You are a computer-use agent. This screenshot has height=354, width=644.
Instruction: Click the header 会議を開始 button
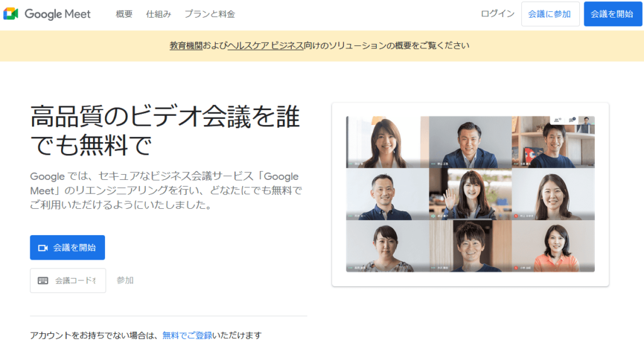(613, 14)
